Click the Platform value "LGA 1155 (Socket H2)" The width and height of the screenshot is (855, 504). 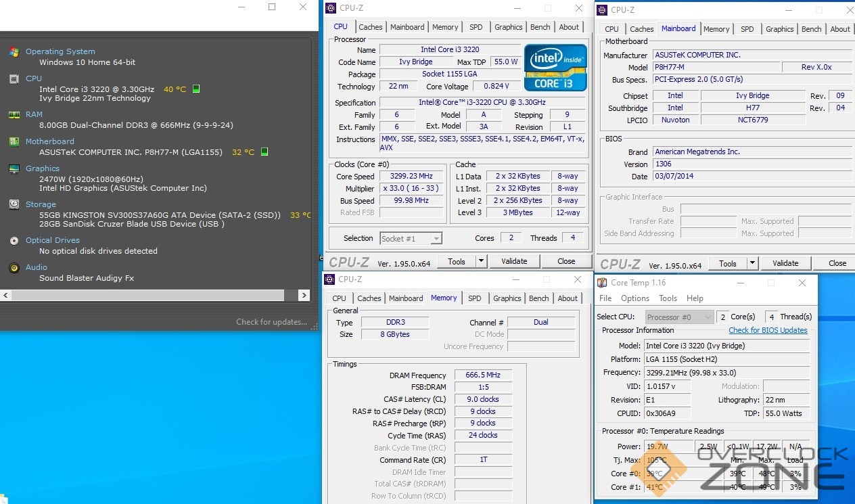coord(726,359)
